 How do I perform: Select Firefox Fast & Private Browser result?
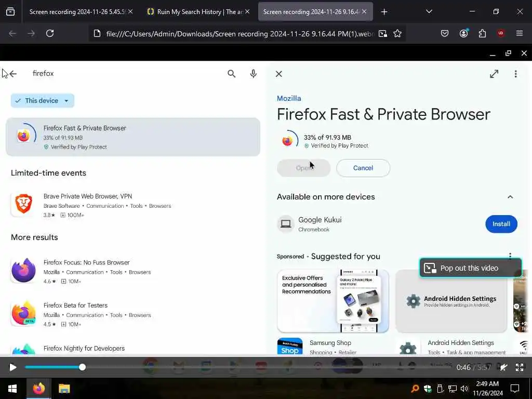click(133, 137)
